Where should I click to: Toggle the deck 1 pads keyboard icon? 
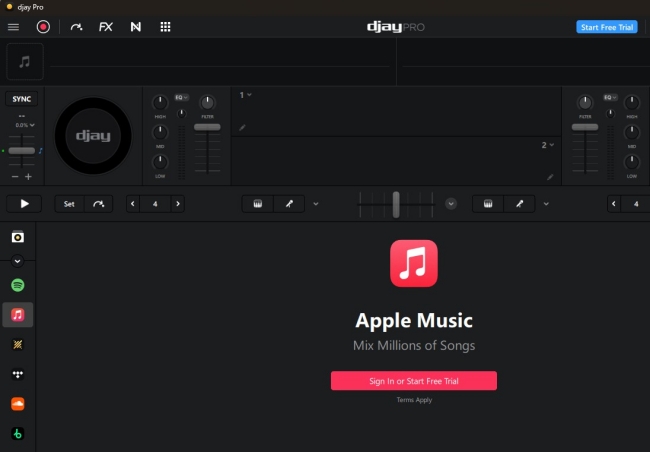point(257,204)
